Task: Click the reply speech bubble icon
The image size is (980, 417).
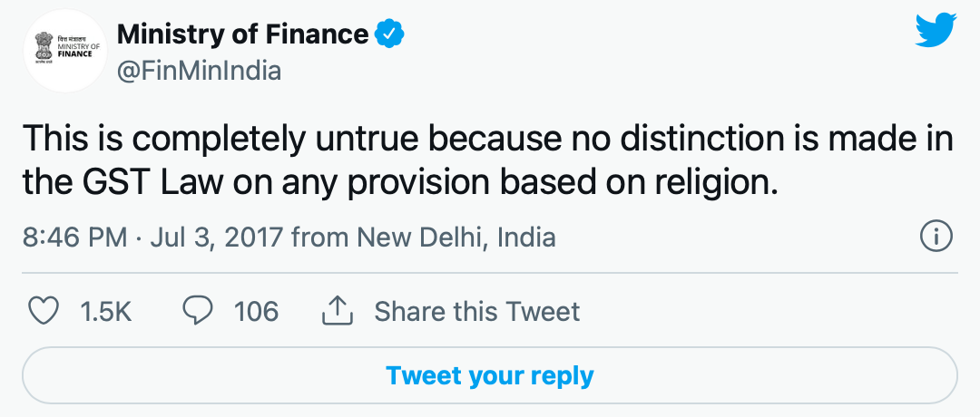Action: 198,311
